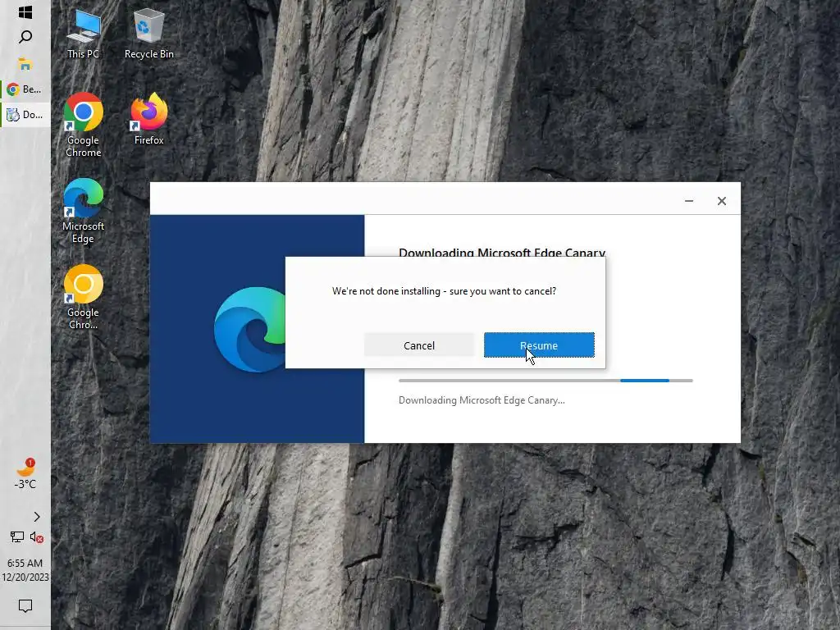
Task: Open weather widget showing -3°C
Action: (x=25, y=474)
